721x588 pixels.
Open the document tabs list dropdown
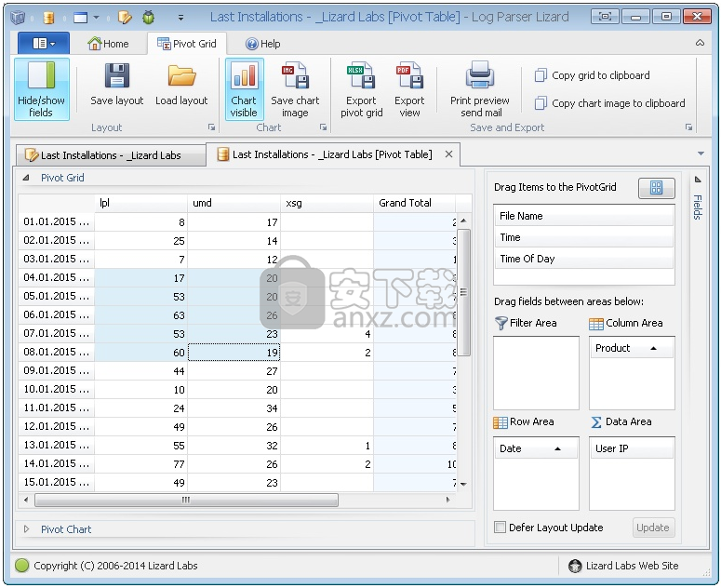[x=701, y=154]
